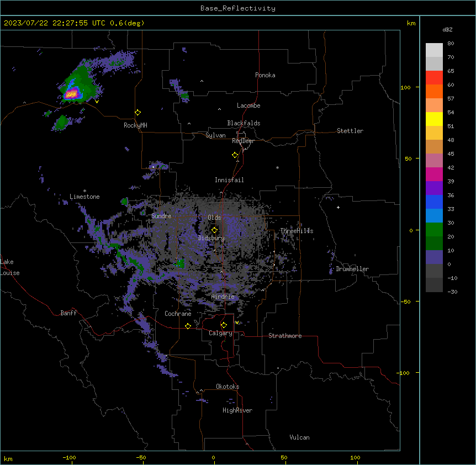476x465 pixels.
Task: Click the yellow diamond marker at Calgary
Action: [x=224, y=325]
